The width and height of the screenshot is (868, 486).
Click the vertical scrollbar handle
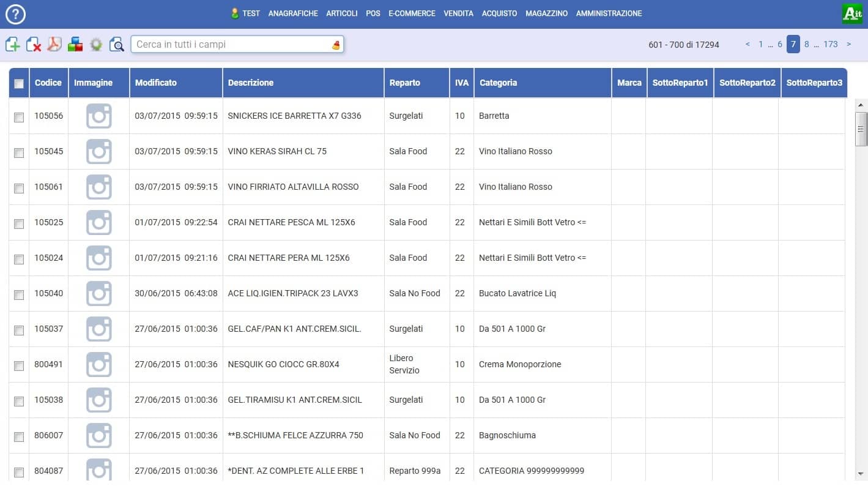pyautogui.click(x=861, y=129)
